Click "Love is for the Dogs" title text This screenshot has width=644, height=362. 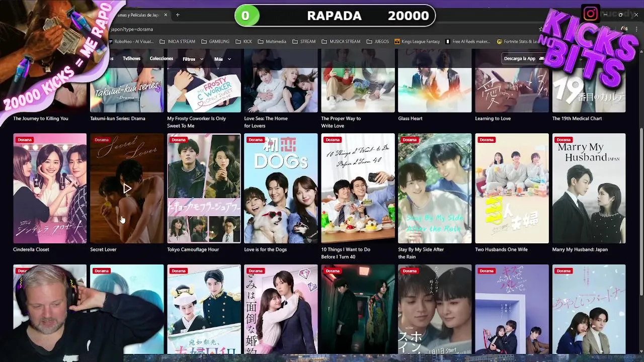266,249
